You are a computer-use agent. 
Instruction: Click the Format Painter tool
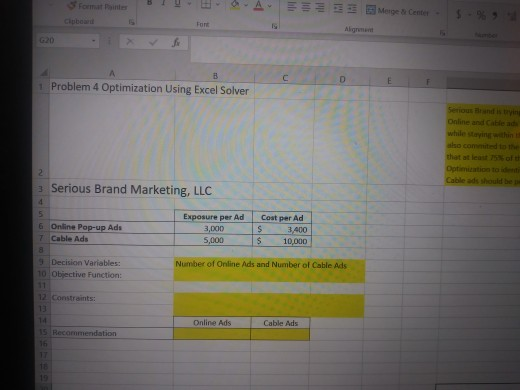pos(97,6)
